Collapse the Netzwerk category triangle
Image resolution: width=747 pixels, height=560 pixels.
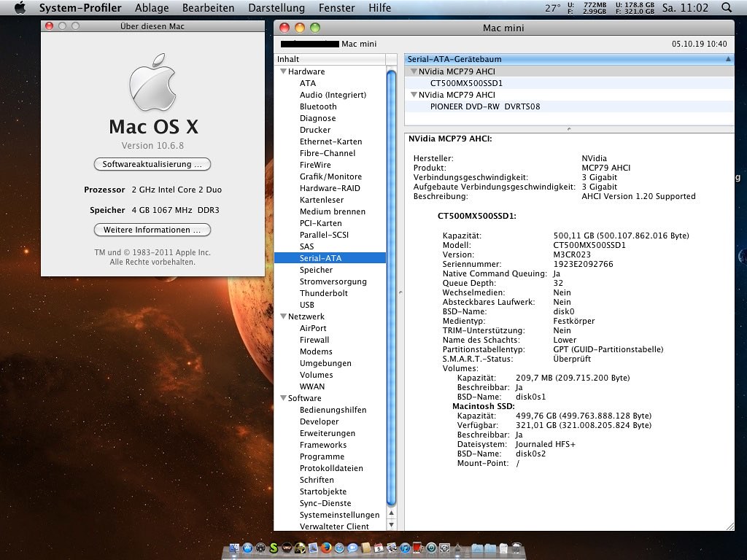coord(282,316)
